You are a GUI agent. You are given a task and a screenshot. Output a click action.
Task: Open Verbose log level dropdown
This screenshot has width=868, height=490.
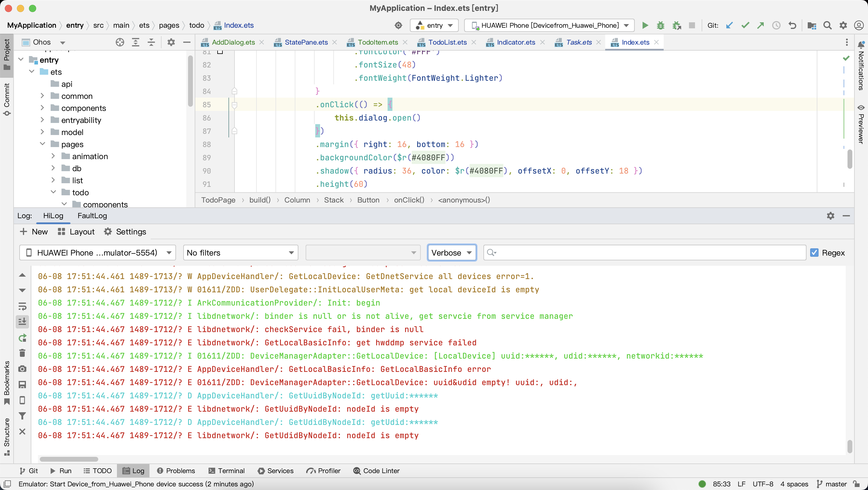pyautogui.click(x=451, y=253)
